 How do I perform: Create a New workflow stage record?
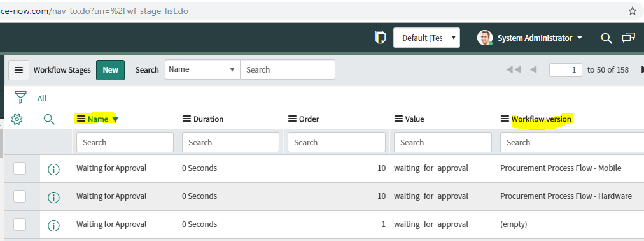(x=111, y=70)
